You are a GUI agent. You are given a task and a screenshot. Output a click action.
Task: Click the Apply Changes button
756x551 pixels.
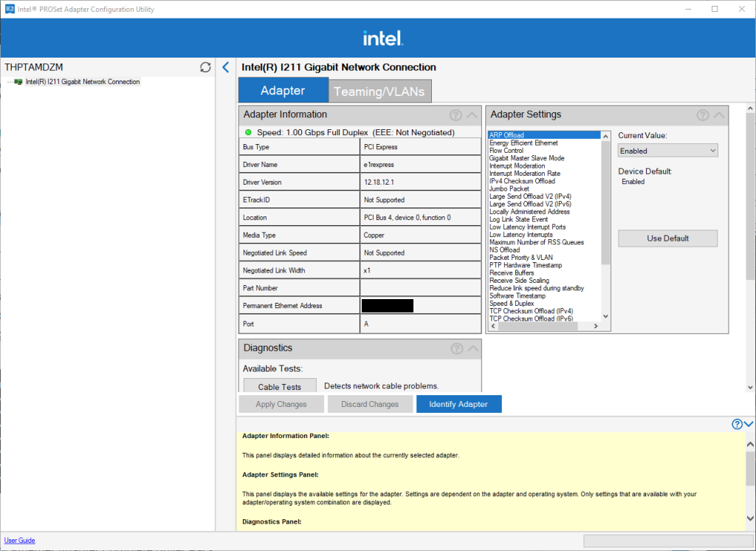281,404
